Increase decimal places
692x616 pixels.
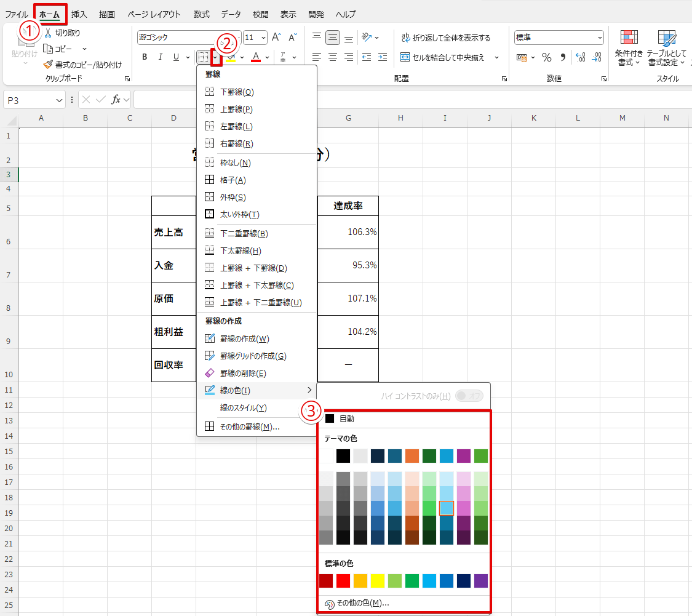click(580, 57)
